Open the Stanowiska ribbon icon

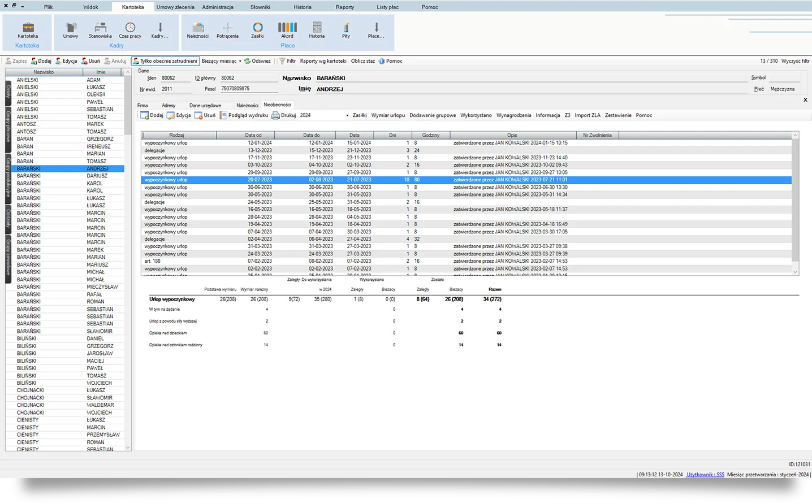click(x=100, y=30)
